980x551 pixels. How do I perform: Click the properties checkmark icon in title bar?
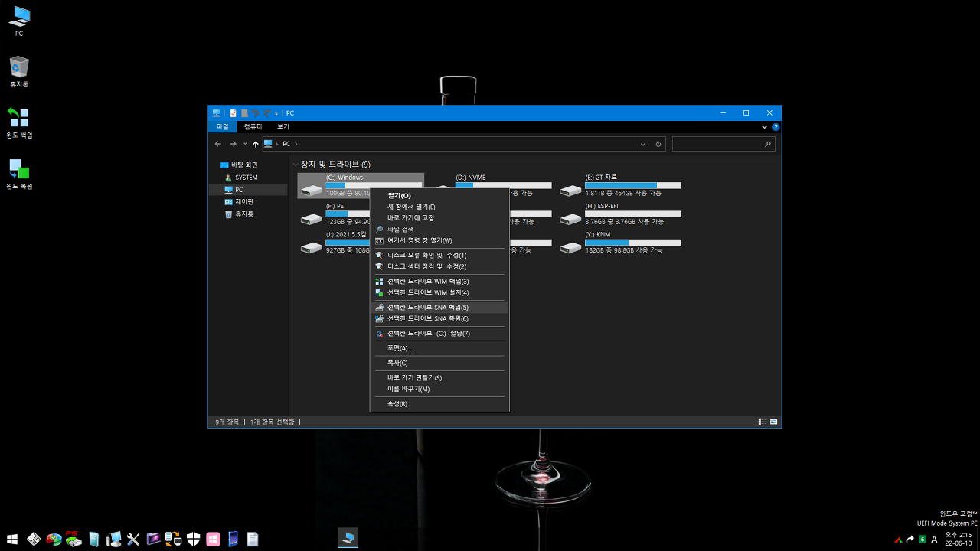point(234,113)
